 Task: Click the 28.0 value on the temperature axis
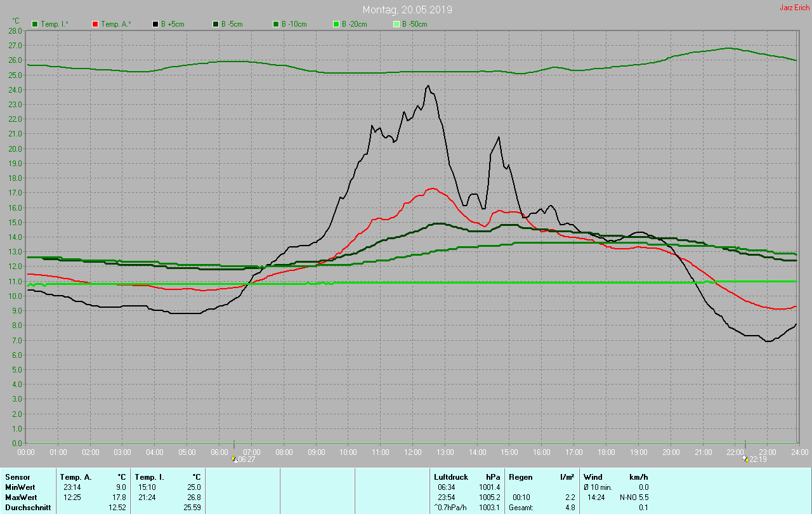(15, 30)
